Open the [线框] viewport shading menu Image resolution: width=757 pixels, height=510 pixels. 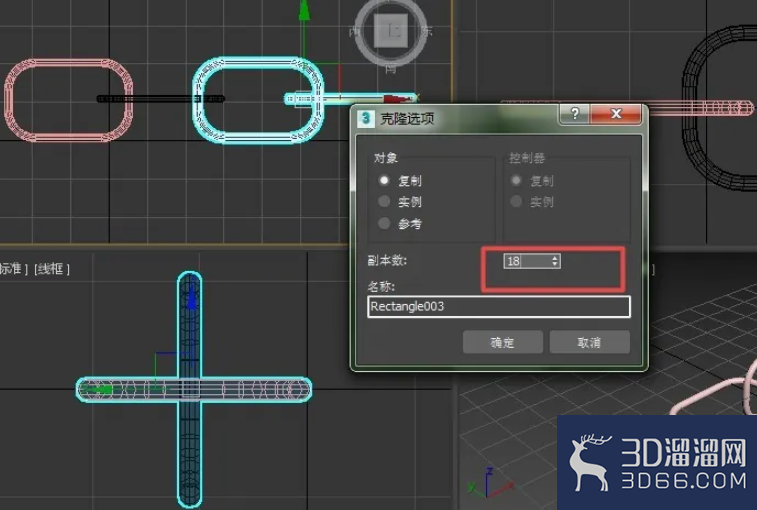pyautogui.click(x=52, y=269)
